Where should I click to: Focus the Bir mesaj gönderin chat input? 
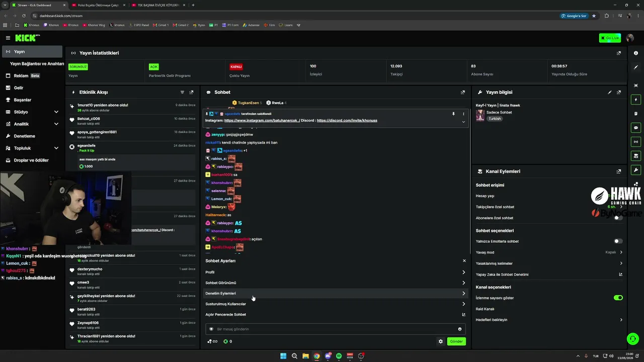point(336,329)
